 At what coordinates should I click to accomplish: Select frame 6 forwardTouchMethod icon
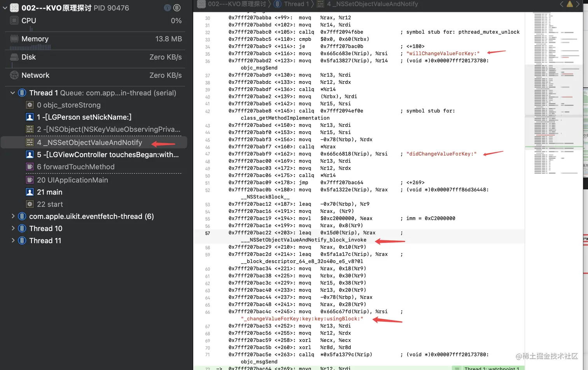tap(30, 167)
